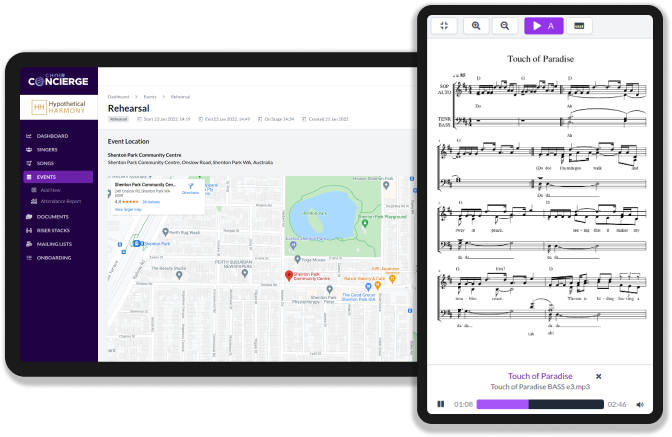Mute audio with the speaker icon
Image resolution: width=672 pixels, height=437 pixels.
pos(640,404)
